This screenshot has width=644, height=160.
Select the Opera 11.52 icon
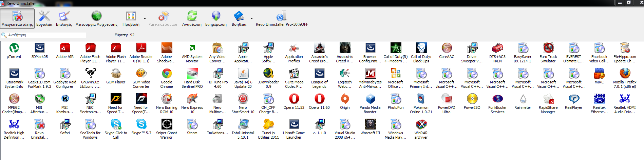pyautogui.click(x=294, y=99)
